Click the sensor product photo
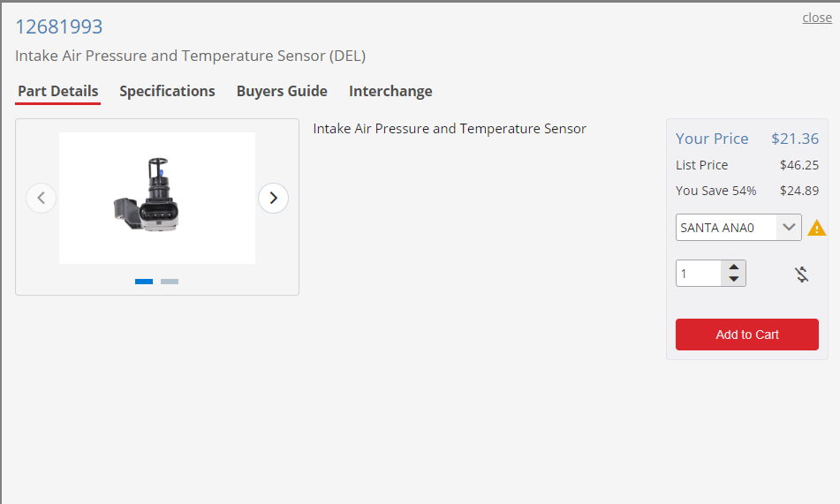840x504 pixels. pos(157,198)
